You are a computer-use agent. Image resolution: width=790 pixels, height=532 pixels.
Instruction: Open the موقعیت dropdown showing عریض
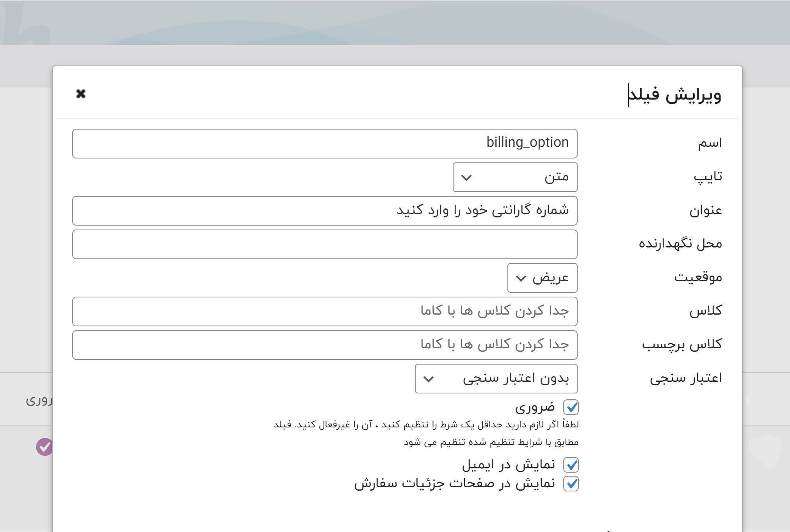pos(542,278)
